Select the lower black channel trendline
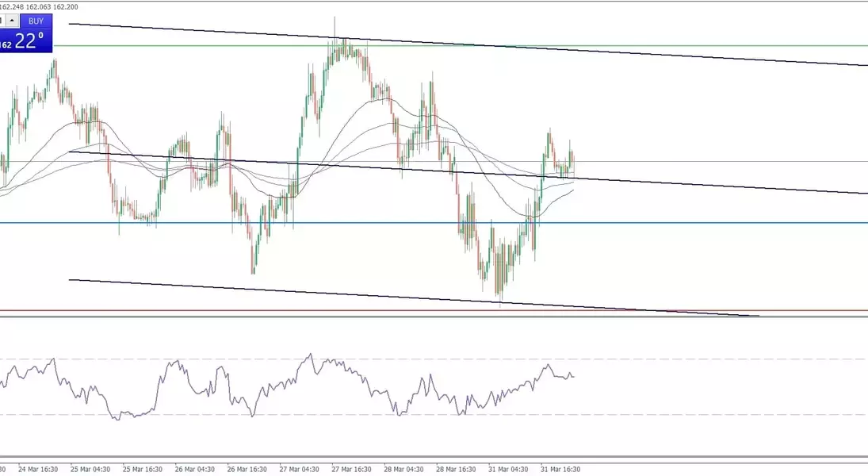Image resolution: width=868 pixels, height=476 pixels. click(x=317, y=293)
